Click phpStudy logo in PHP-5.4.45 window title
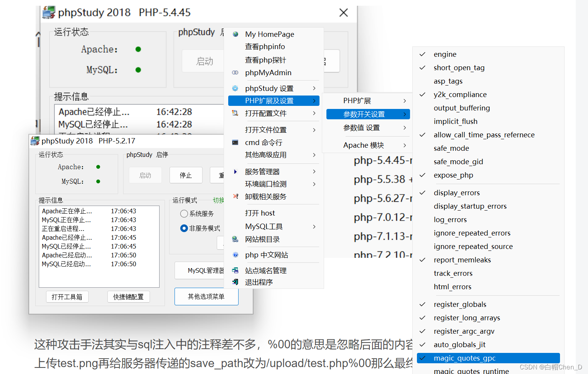 tap(49, 12)
